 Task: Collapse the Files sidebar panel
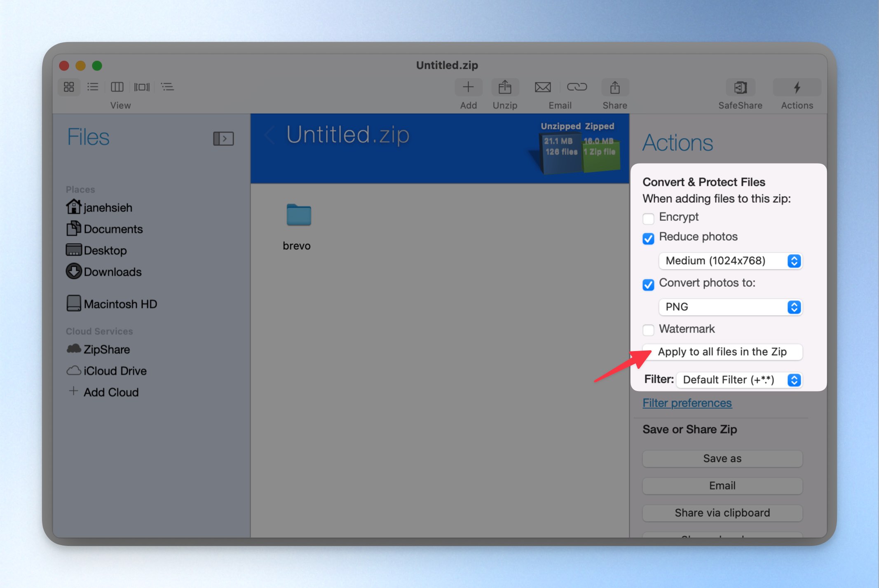pyautogui.click(x=223, y=138)
